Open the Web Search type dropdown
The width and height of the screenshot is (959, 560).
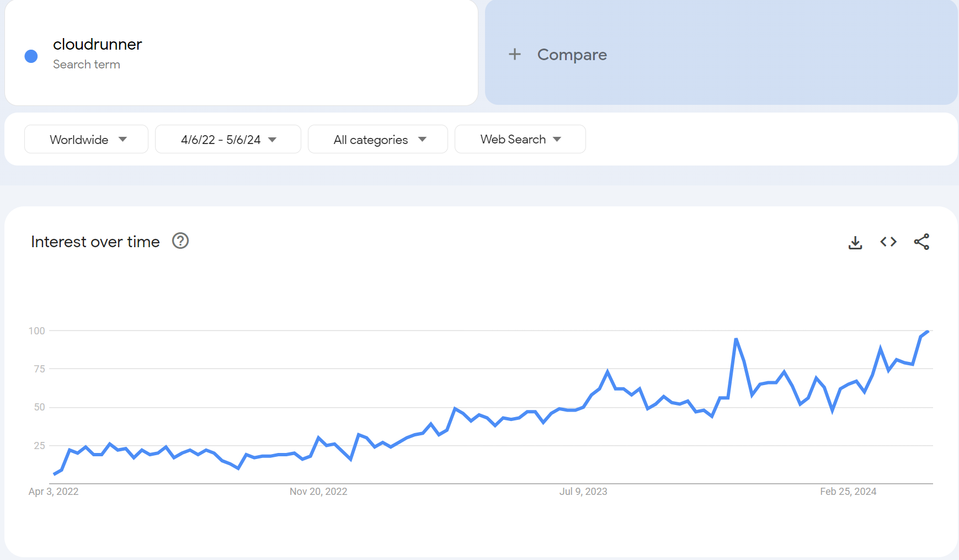520,140
